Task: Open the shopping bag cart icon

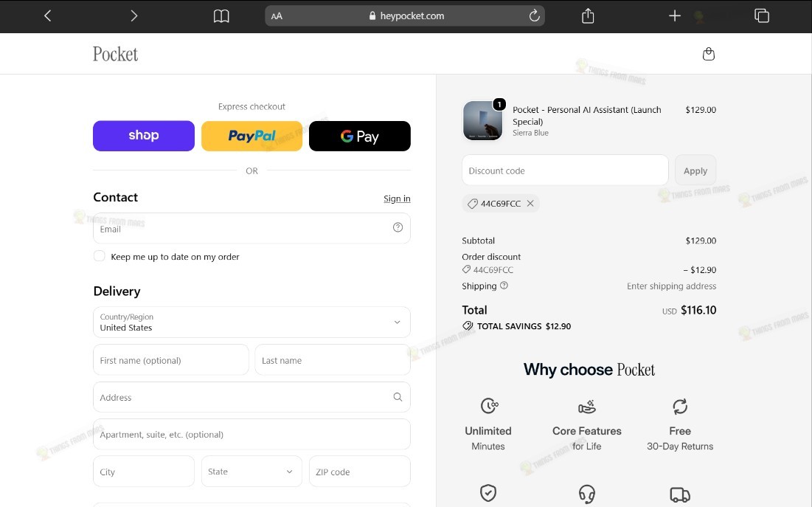Action: coord(709,54)
